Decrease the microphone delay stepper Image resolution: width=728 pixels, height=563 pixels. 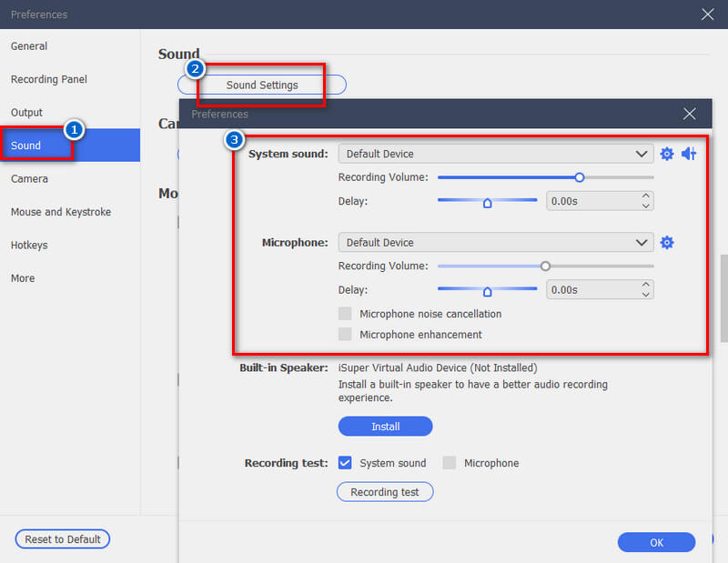[x=645, y=295]
